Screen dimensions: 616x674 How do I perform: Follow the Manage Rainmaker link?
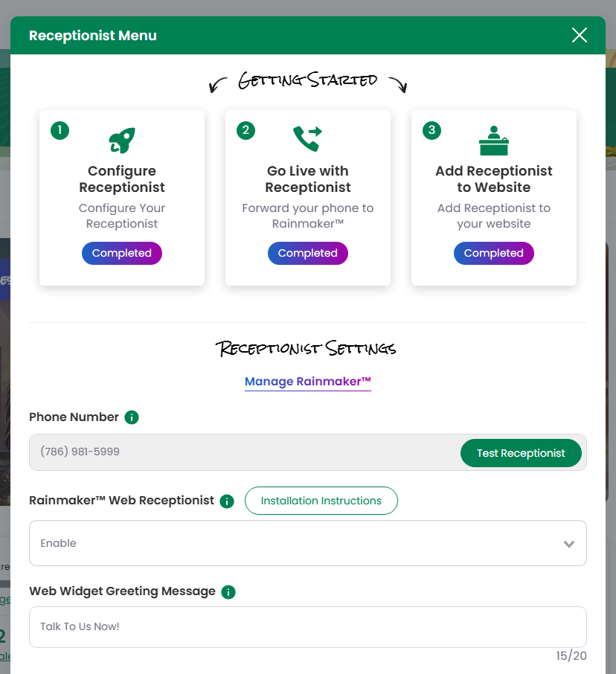[x=308, y=382]
